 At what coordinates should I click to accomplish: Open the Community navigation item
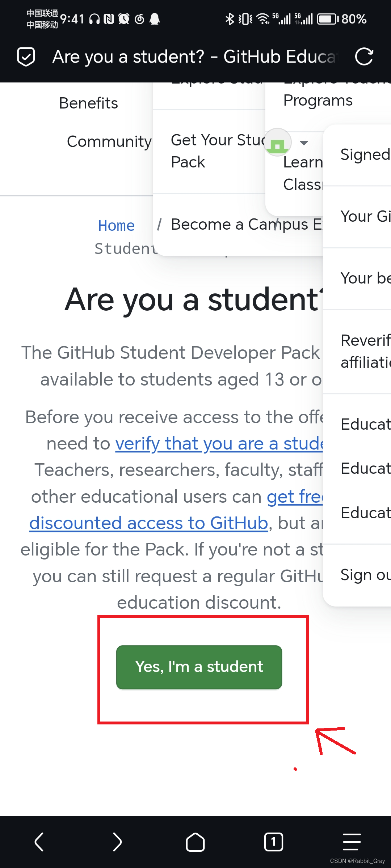point(109,141)
